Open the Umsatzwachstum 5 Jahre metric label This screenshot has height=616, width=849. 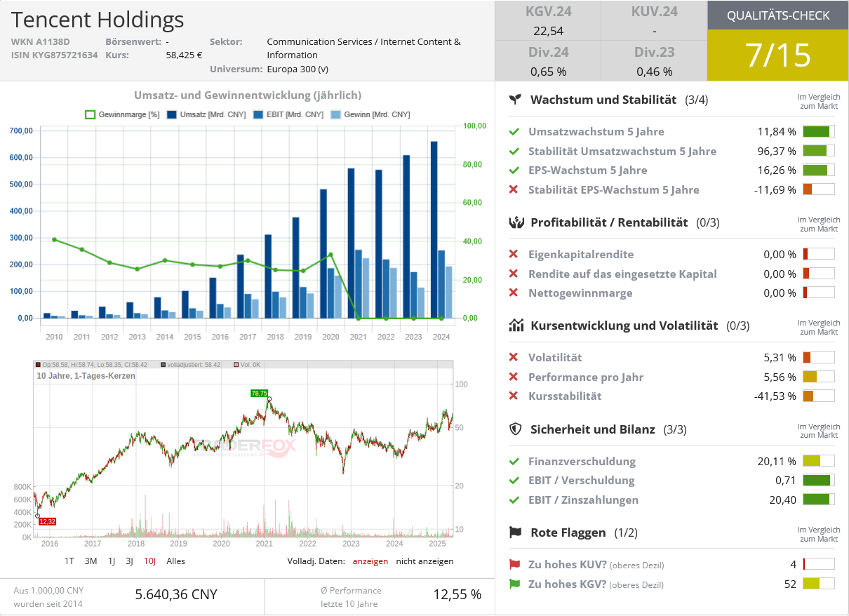(596, 131)
